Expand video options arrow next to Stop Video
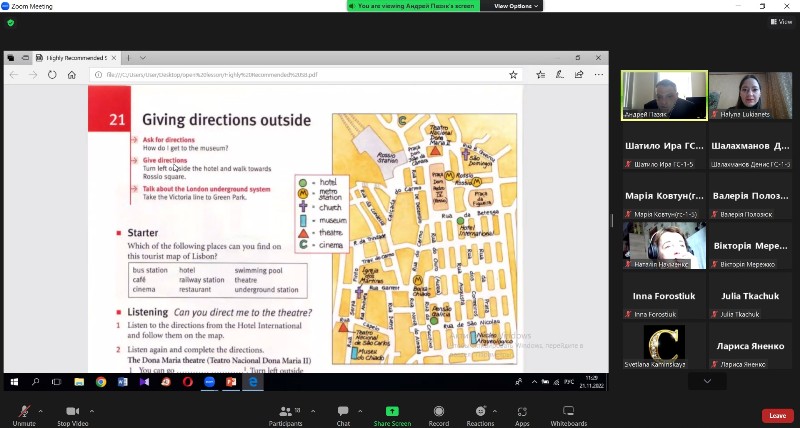 [92, 409]
